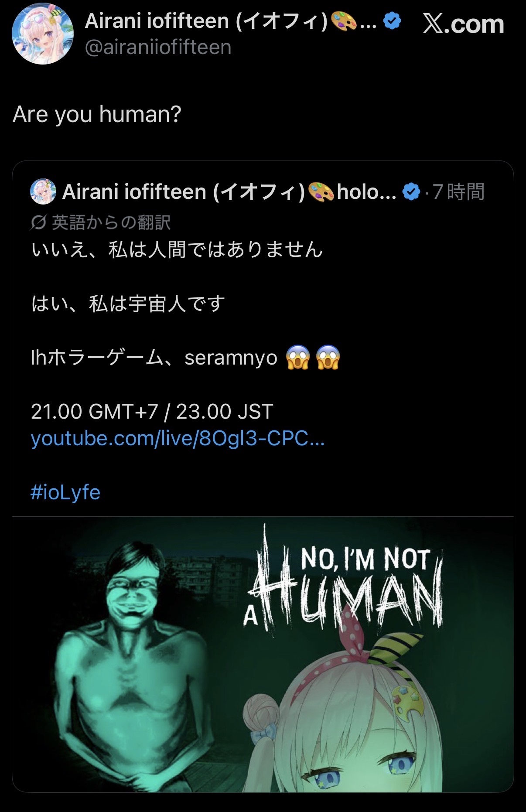Click the X.com logo text
This screenshot has height=812, width=526.
click(463, 23)
